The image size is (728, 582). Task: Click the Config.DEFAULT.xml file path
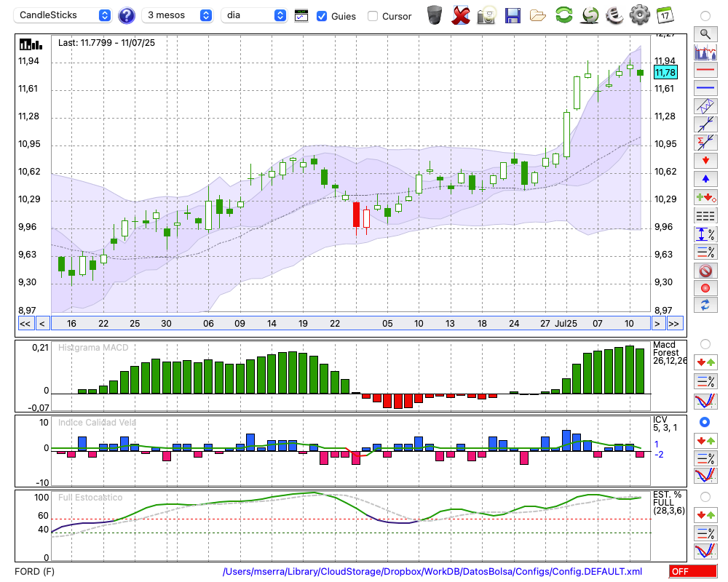pos(432,571)
